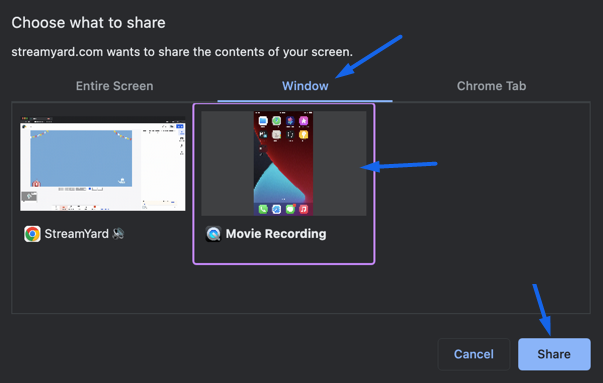Click the red Music icon in the iPhone preview

[x=303, y=209]
